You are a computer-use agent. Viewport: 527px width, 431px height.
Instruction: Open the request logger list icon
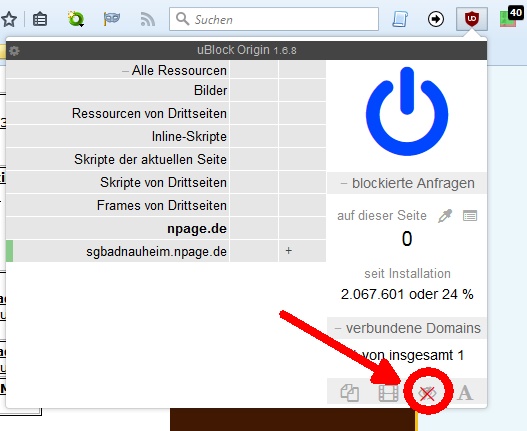click(470, 216)
